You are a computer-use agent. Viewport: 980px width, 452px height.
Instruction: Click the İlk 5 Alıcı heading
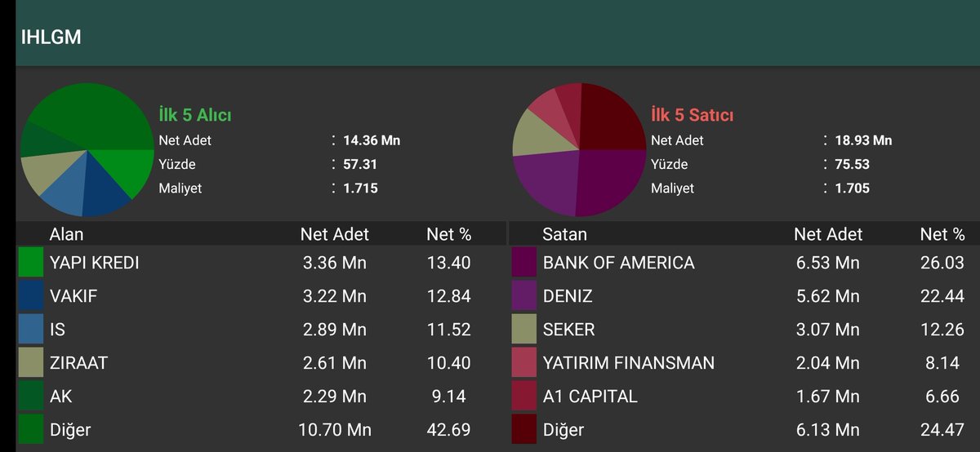pos(195,115)
